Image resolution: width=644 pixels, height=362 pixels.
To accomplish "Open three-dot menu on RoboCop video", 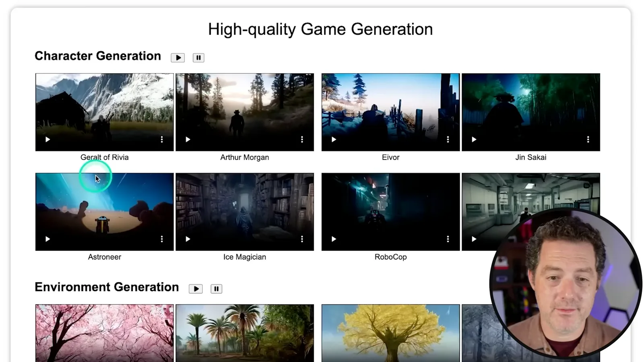I will click(448, 239).
